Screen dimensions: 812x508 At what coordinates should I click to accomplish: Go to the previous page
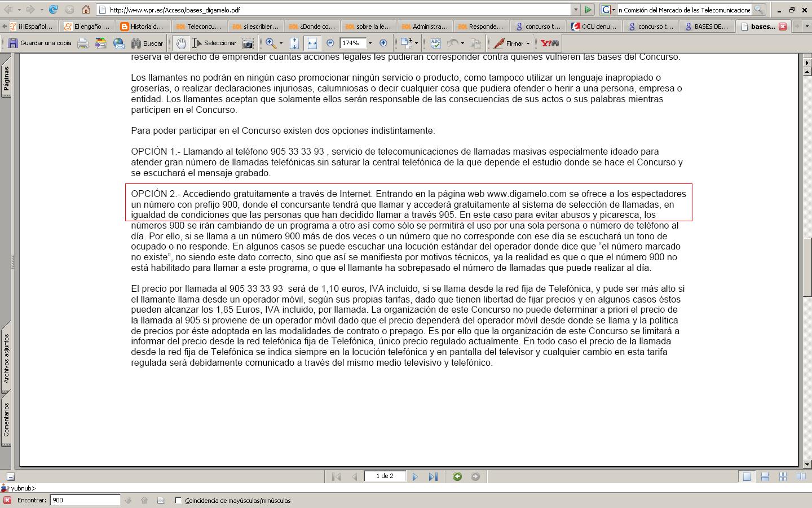coord(354,476)
